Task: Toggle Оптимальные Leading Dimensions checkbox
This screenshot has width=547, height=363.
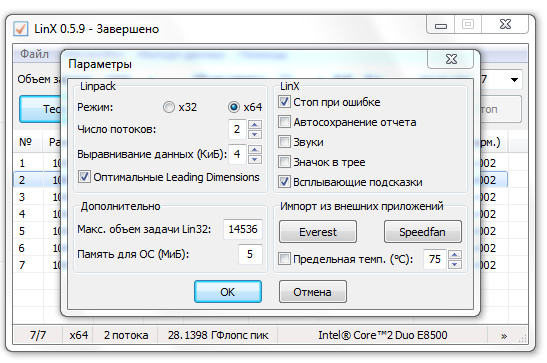Action: pos(84,177)
